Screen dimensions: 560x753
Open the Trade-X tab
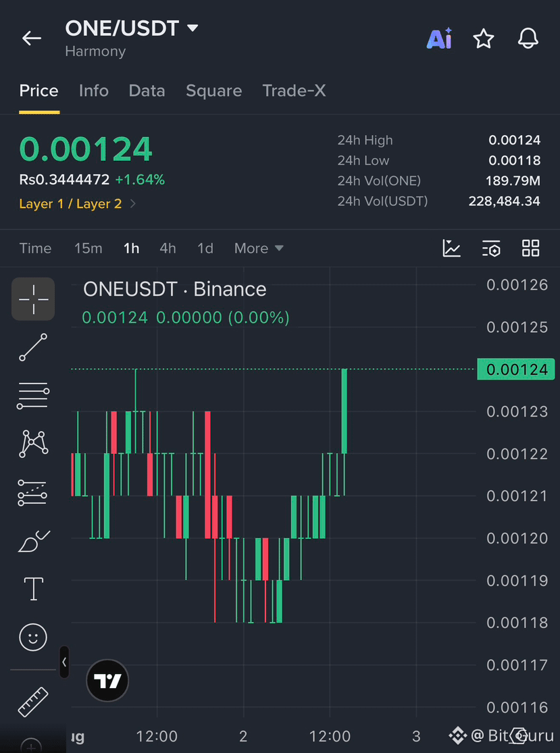click(294, 90)
